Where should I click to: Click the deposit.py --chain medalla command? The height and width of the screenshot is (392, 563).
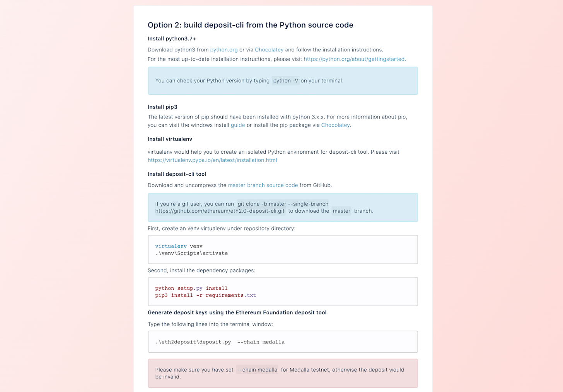(220, 342)
